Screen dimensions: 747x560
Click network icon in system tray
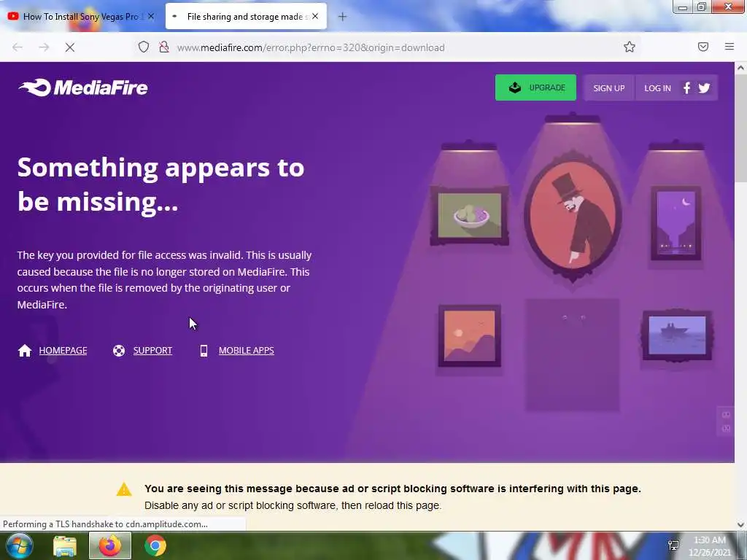pyautogui.click(x=673, y=545)
